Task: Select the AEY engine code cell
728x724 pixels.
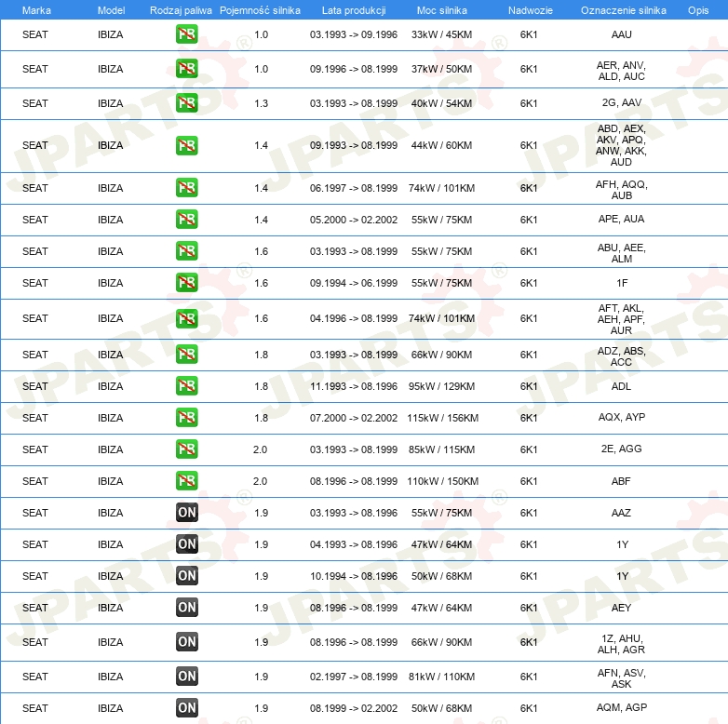Action: click(x=621, y=608)
